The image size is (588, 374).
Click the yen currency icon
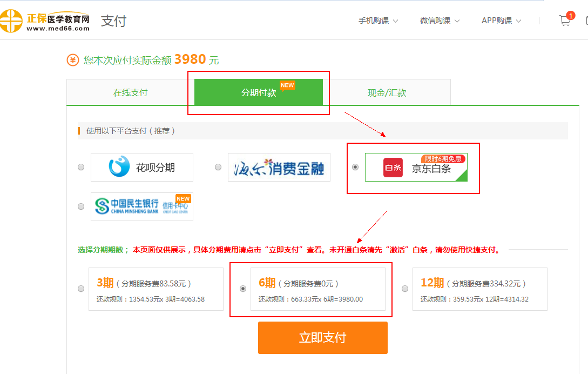[73, 60]
